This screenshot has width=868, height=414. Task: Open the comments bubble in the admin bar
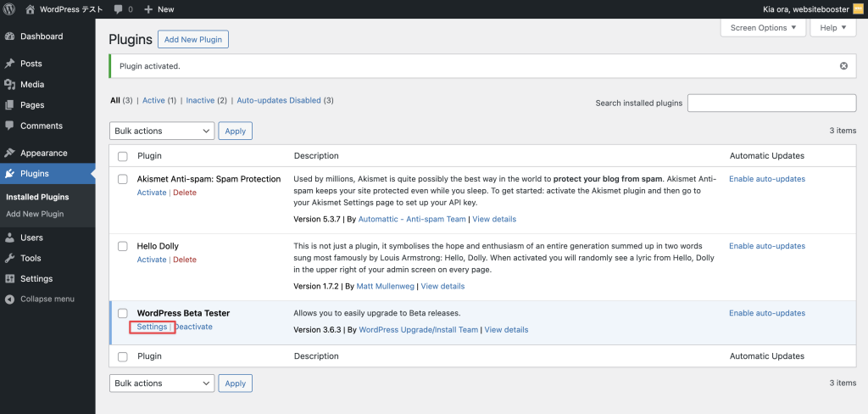(123, 8)
